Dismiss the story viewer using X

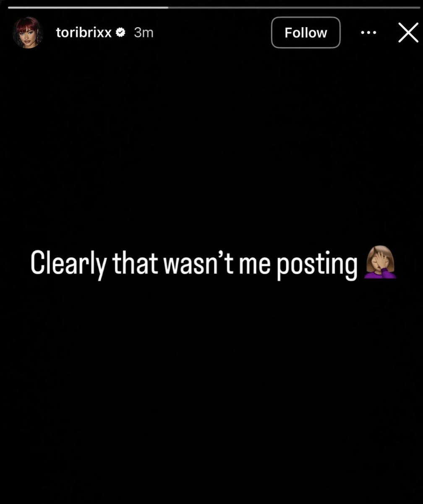pyautogui.click(x=408, y=33)
